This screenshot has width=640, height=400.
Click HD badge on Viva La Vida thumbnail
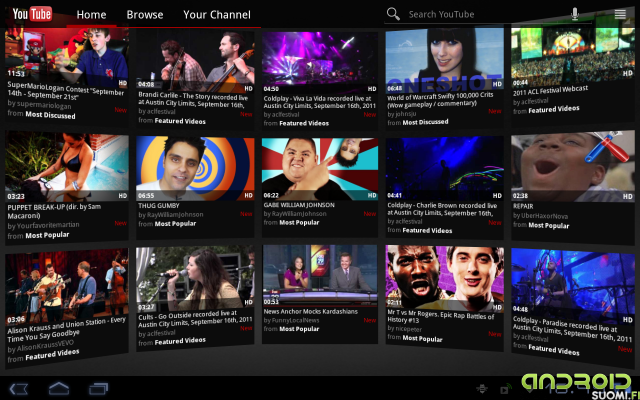(x=371, y=89)
